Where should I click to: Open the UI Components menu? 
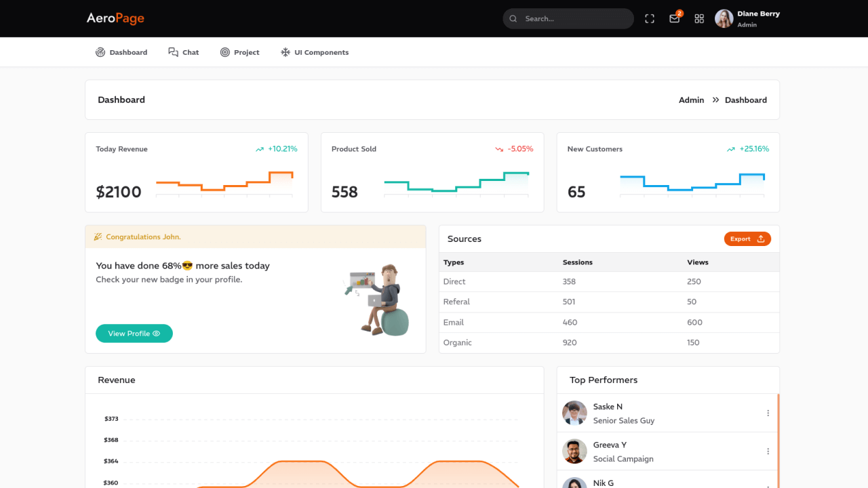[315, 52]
